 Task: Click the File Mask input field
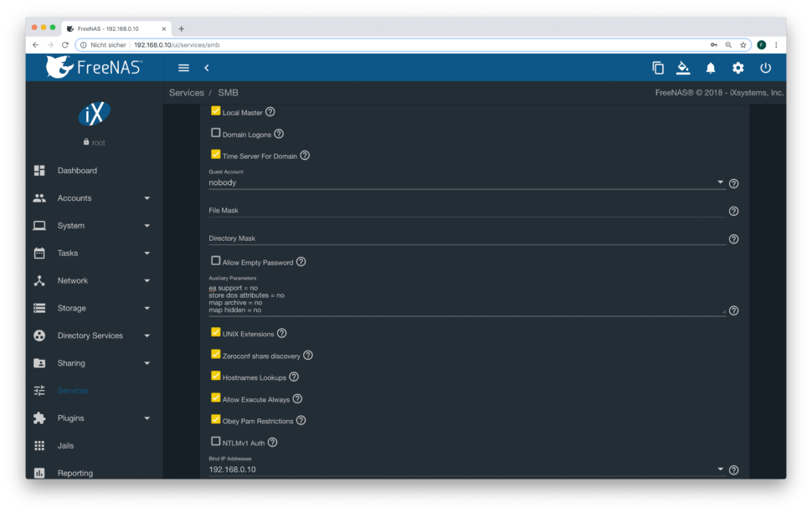[x=466, y=210]
